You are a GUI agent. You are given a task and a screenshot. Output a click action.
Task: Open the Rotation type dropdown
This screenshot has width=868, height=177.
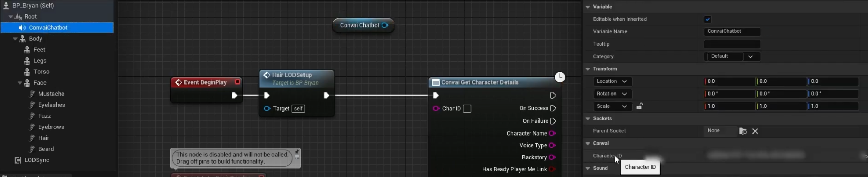612,94
